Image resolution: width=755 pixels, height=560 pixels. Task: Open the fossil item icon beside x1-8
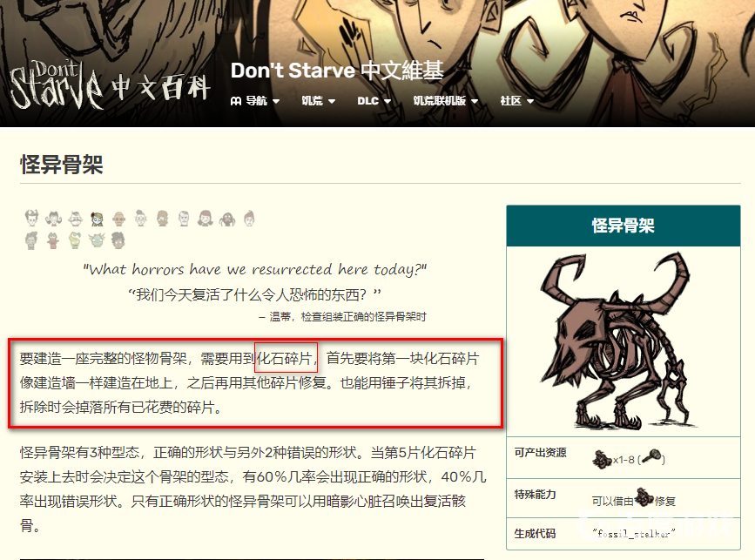tap(602, 459)
